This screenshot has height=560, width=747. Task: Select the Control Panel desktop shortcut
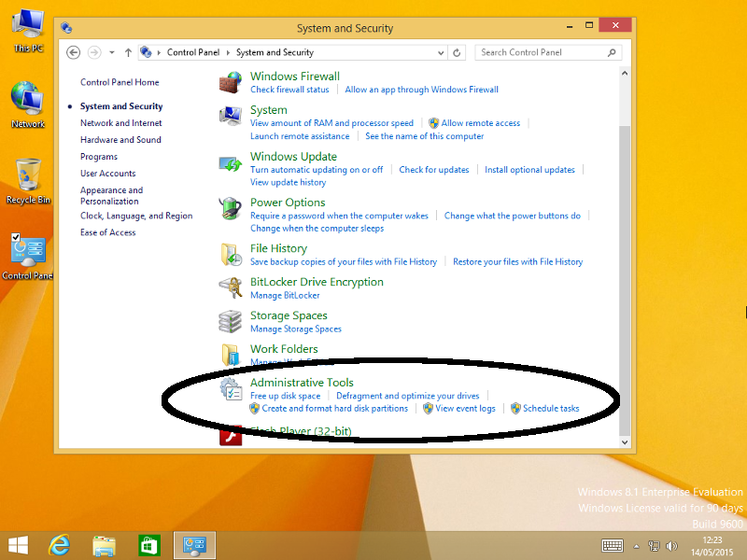click(x=28, y=258)
